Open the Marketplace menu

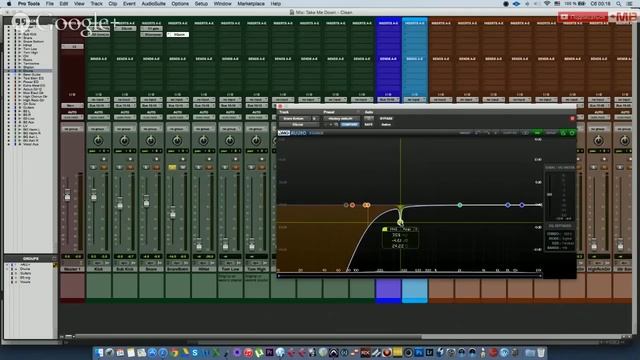[251, 4]
